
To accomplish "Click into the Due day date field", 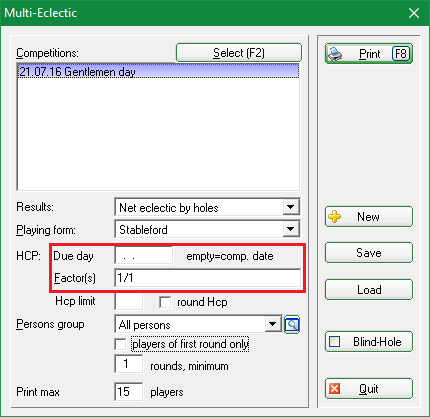I will pyautogui.click(x=144, y=256).
